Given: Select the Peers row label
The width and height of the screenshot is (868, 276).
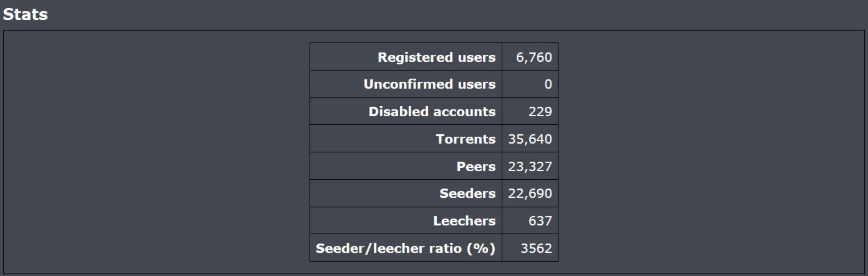Looking at the screenshot, I should click(475, 167).
